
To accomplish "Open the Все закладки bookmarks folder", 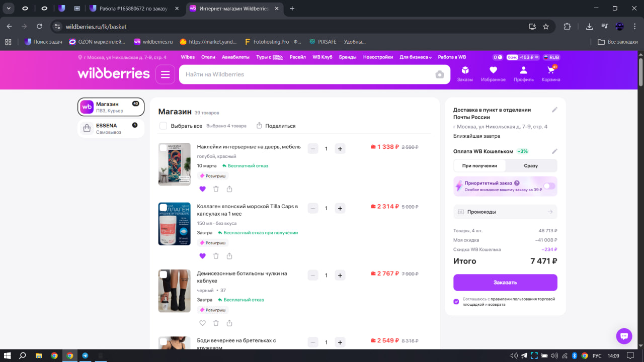I will click(x=618, y=42).
